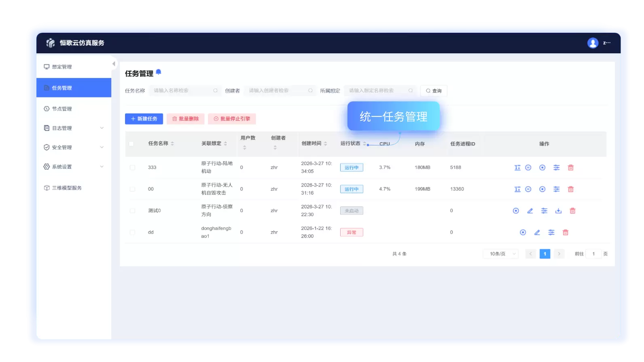
Task: Click the search icon in 任务名称 field
Action: (x=215, y=90)
